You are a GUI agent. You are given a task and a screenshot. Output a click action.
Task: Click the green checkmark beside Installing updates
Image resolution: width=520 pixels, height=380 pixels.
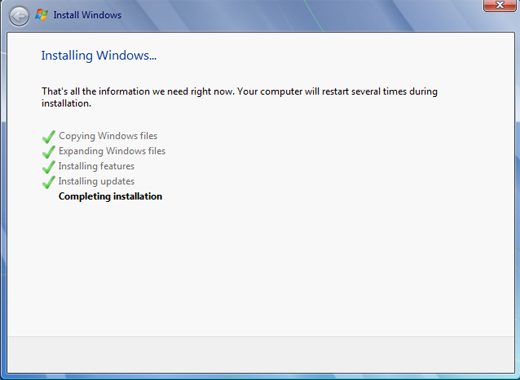pyautogui.click(x=49, y=182)
